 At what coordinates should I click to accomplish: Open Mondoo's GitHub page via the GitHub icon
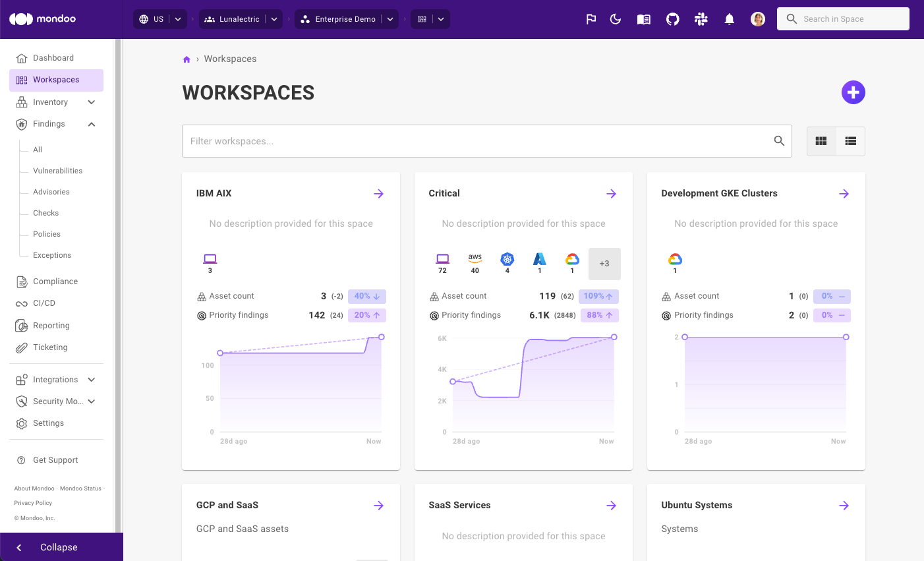click(x=672, y=18)
